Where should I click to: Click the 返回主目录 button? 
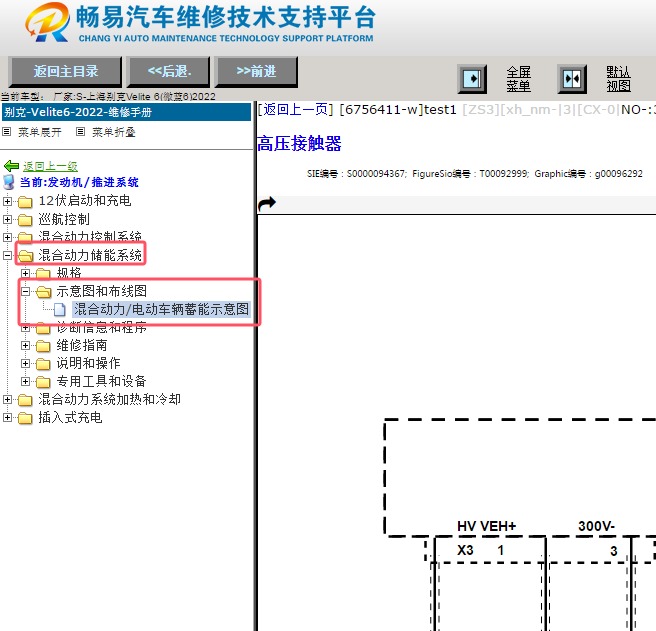tap(66, 72)
